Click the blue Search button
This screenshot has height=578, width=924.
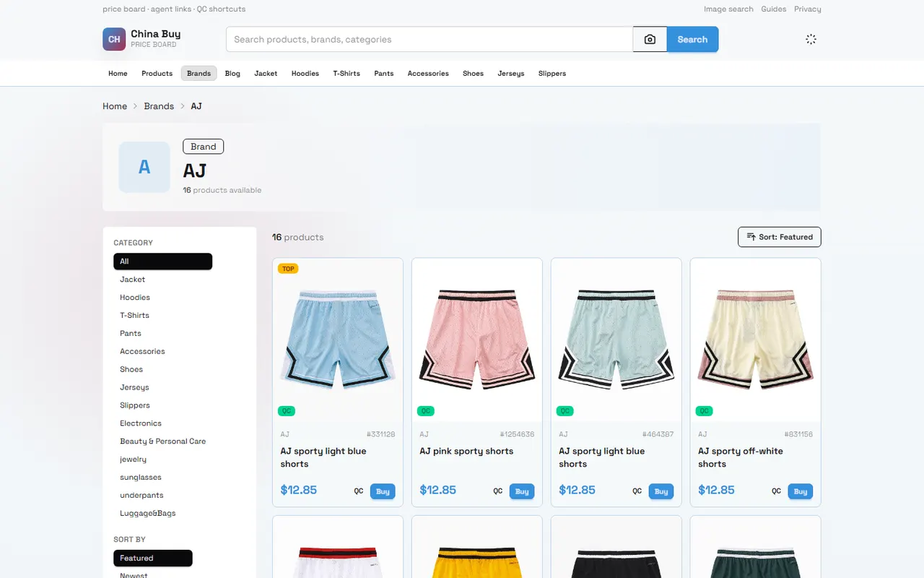692,40
